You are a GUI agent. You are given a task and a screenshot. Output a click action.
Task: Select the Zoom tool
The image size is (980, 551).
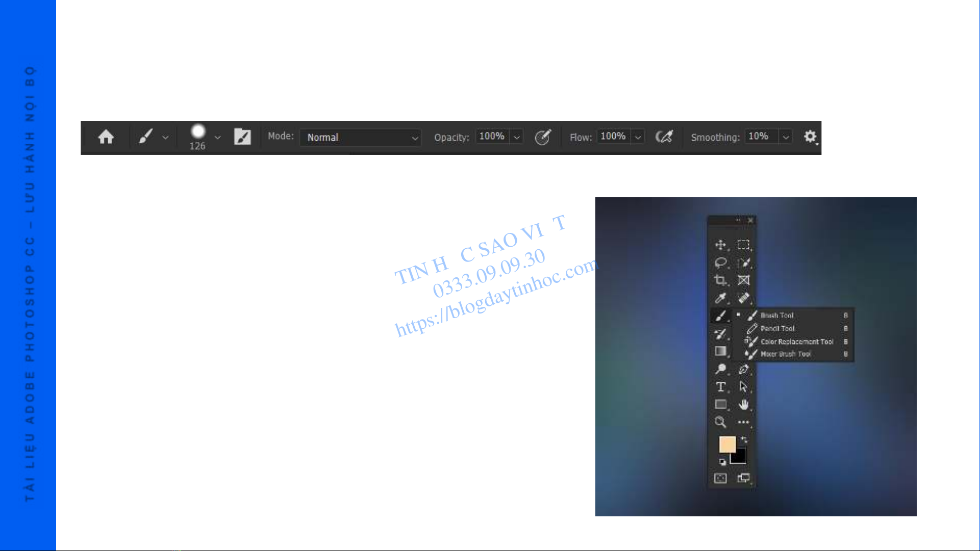[720, 422]
